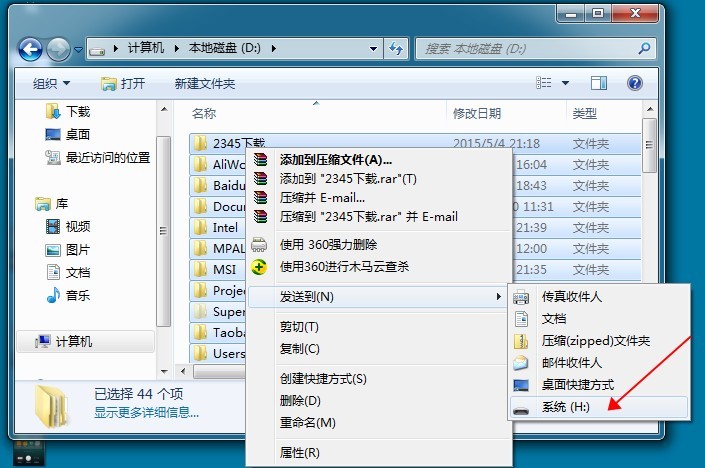
Task: Click the drive icon in address bar
Action: click(x=97, y=49)
